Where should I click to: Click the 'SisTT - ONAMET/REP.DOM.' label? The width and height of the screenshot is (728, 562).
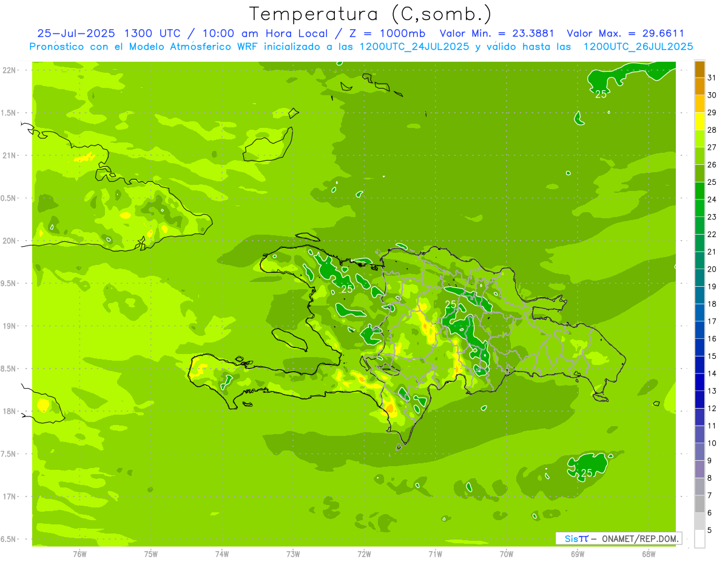coord(619,538)
